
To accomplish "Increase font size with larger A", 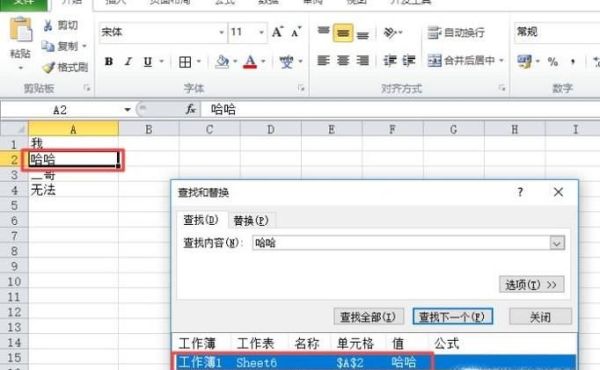I will (x=278, y=32).
